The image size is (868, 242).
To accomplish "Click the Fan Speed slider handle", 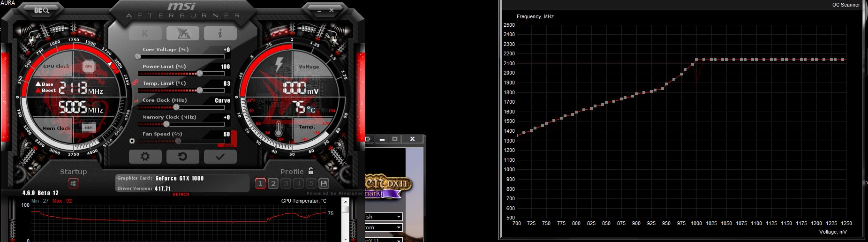I will click(x=179, y=141).
